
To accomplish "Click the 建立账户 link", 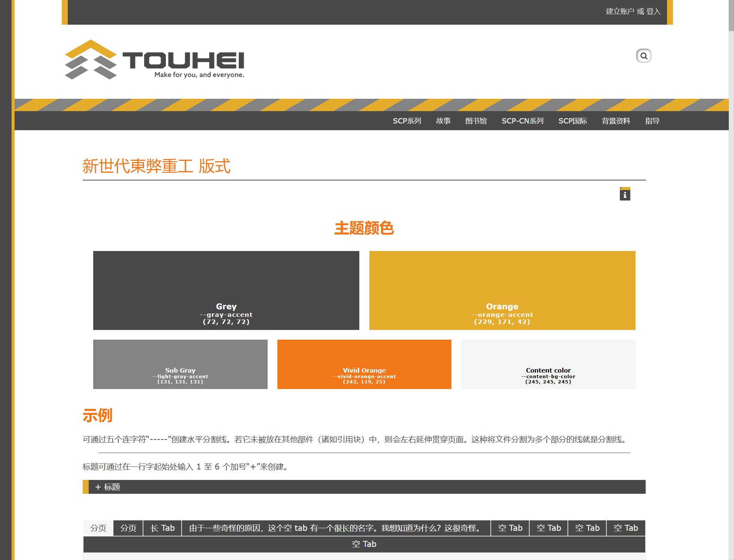I will 620,12.
